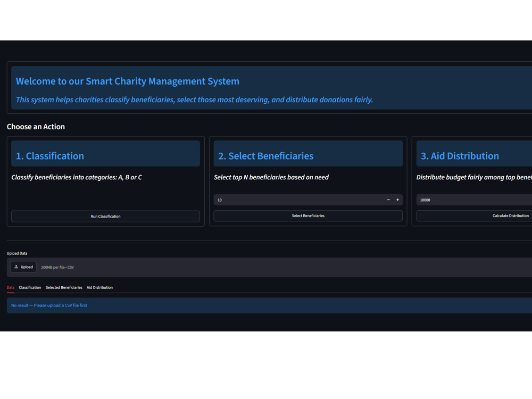Click the 'This system helps charities classify beneficiaries' subtitle
Viewport: 532px width, 399px height.
coord(194,100)
